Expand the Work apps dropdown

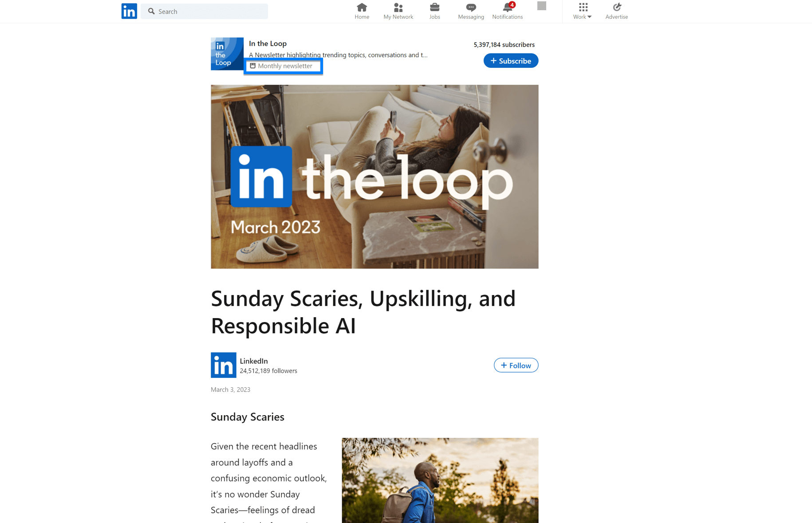coord(583,11)
